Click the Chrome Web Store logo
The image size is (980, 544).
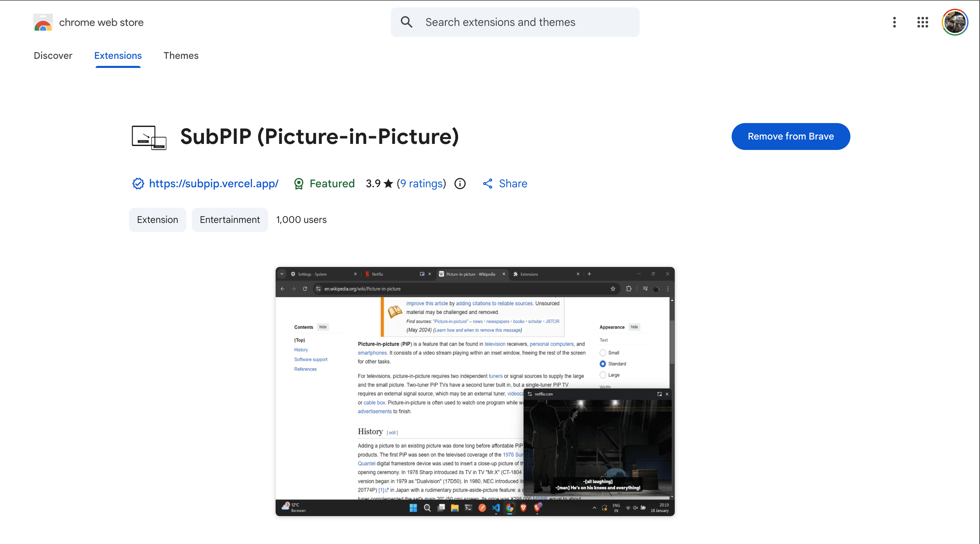pos(43,22)
